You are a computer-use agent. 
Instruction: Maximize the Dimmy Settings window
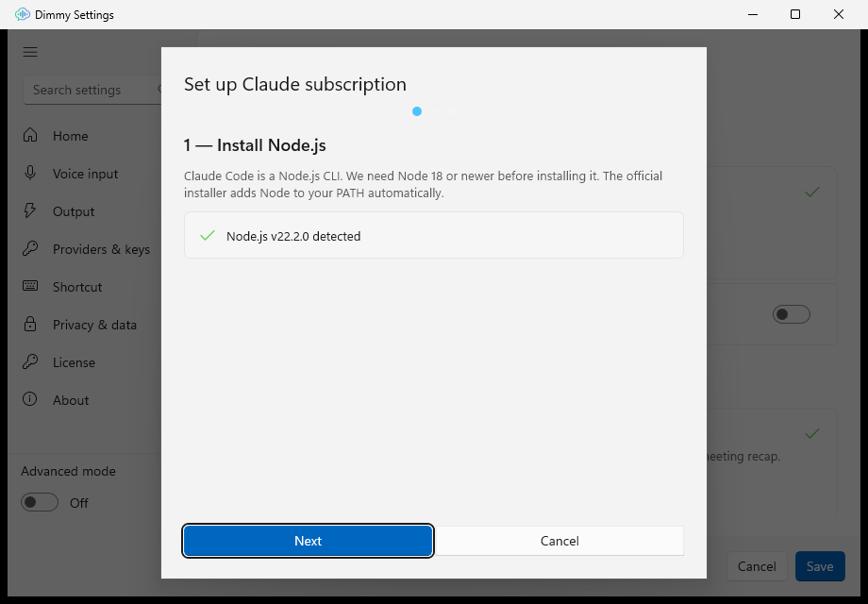[795, 14]
